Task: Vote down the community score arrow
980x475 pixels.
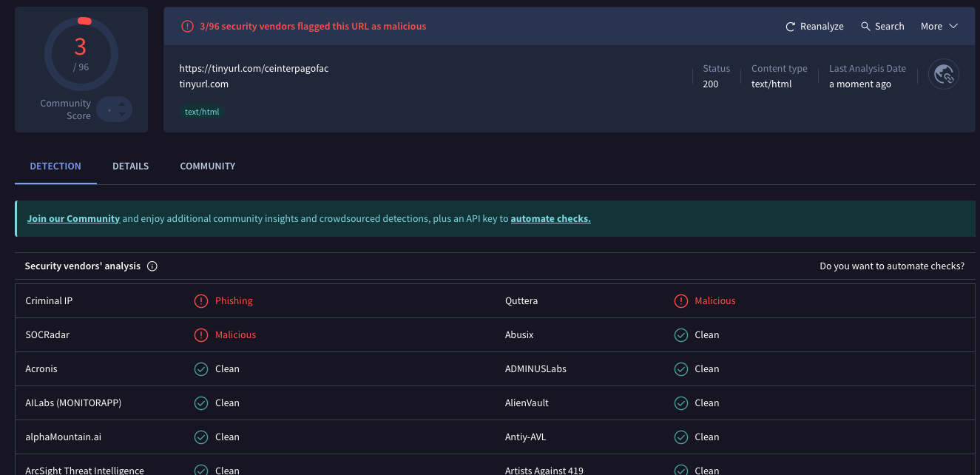Action: [122, 115]
